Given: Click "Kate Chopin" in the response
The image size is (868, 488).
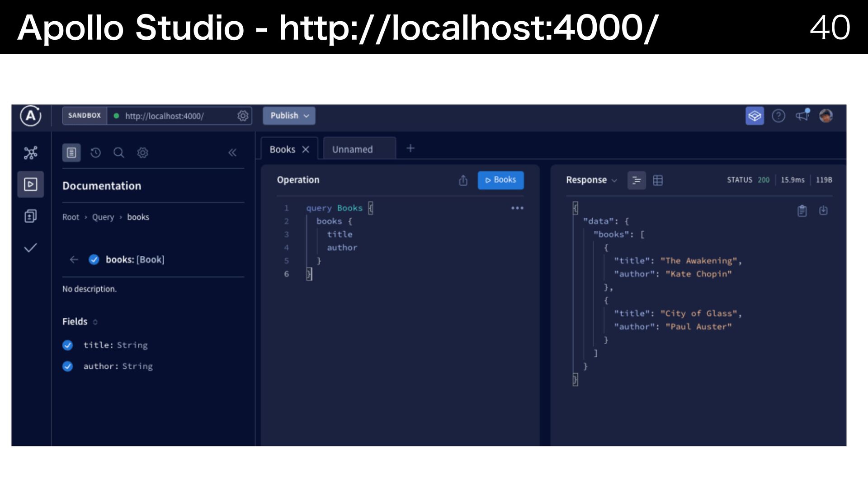Looking at the screenshot, I should (698, 274).
